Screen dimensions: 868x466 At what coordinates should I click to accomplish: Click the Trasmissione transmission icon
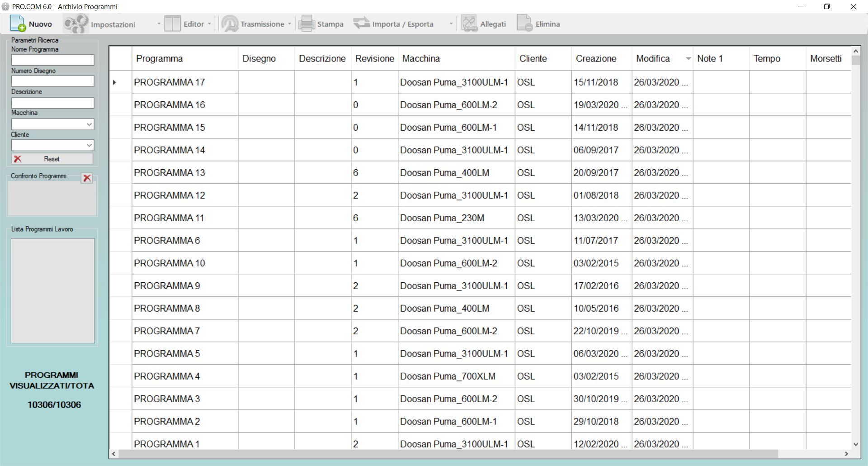(x=230, y=24)
